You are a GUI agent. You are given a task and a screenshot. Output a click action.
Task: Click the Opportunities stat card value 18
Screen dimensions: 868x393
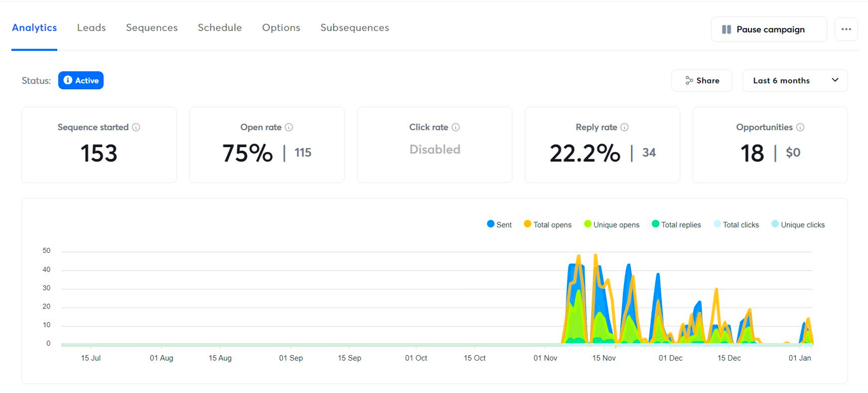click(752, 153)
